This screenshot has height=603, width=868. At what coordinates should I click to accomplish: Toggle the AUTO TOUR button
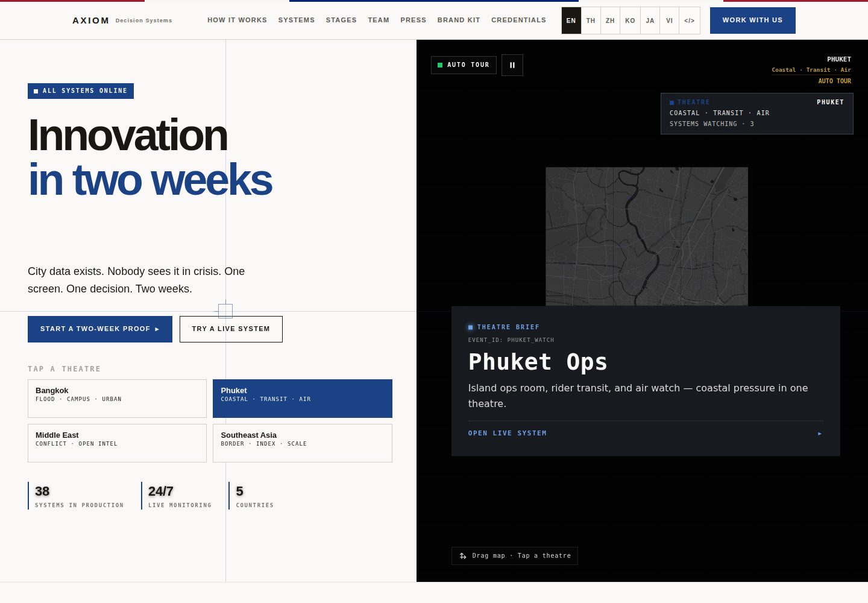464,65
